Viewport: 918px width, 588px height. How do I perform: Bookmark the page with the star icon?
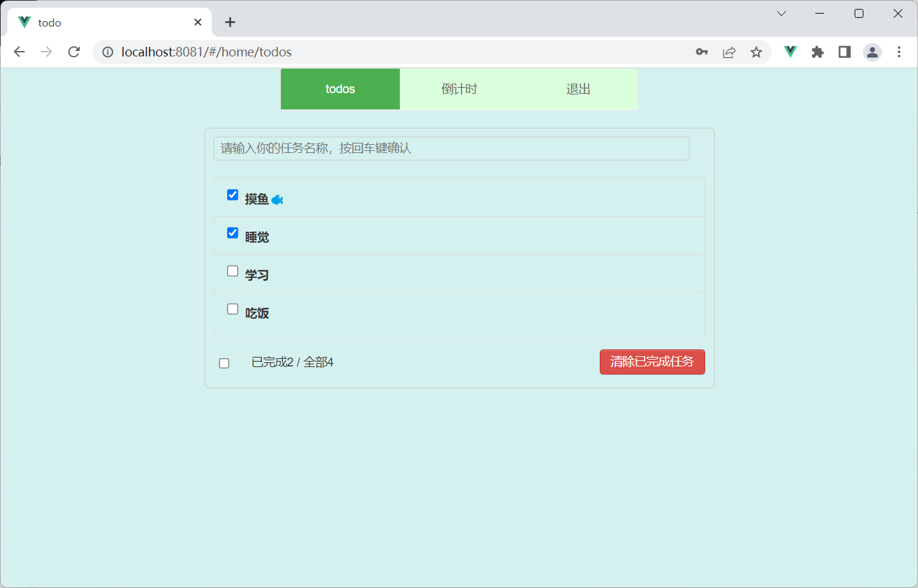pos(756,52)
